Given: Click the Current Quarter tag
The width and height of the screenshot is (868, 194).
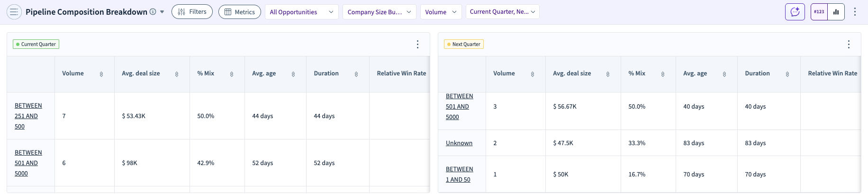Looking at the screenshot, I should click(36, 44).
